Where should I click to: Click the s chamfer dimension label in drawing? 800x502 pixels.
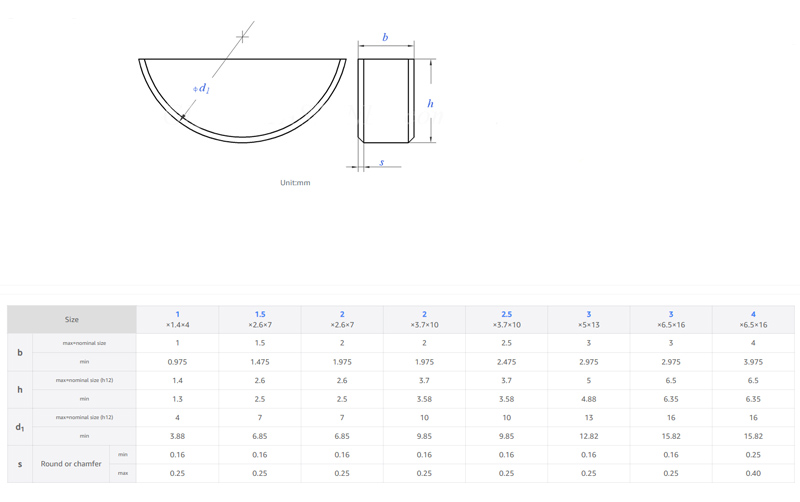click(381, 163)
